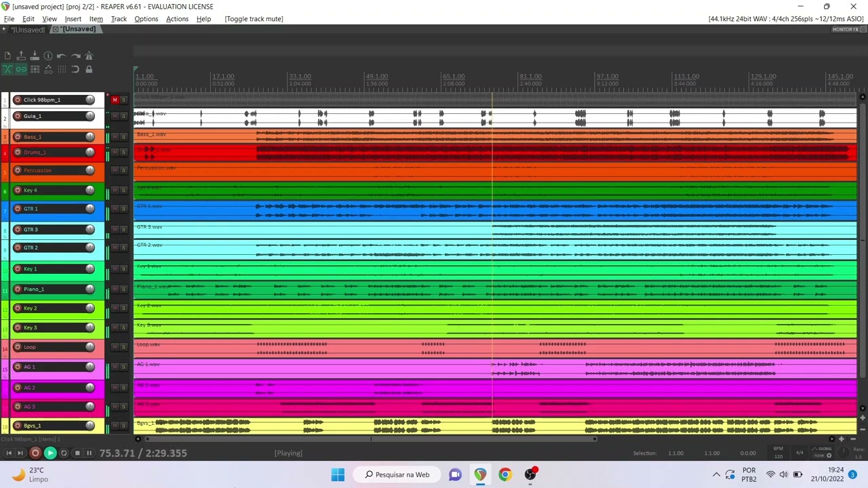Close the active *[Unsaved] project tab
Screen dimensions: 868x488
point(56,30)
